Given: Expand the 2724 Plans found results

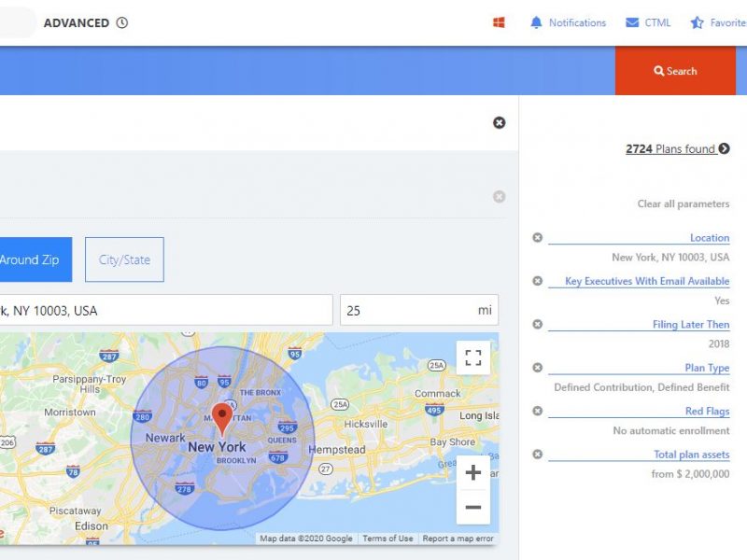Looking at the screenshot, I should 724,148.
